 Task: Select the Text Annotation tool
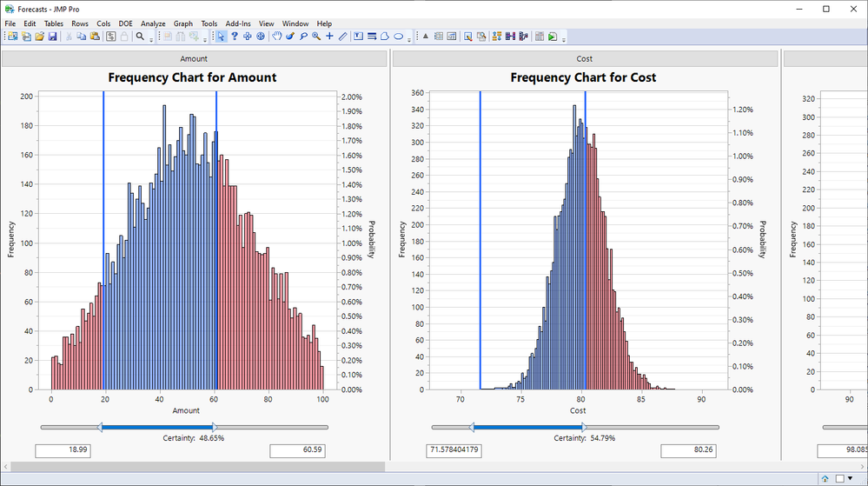point(358,37)
